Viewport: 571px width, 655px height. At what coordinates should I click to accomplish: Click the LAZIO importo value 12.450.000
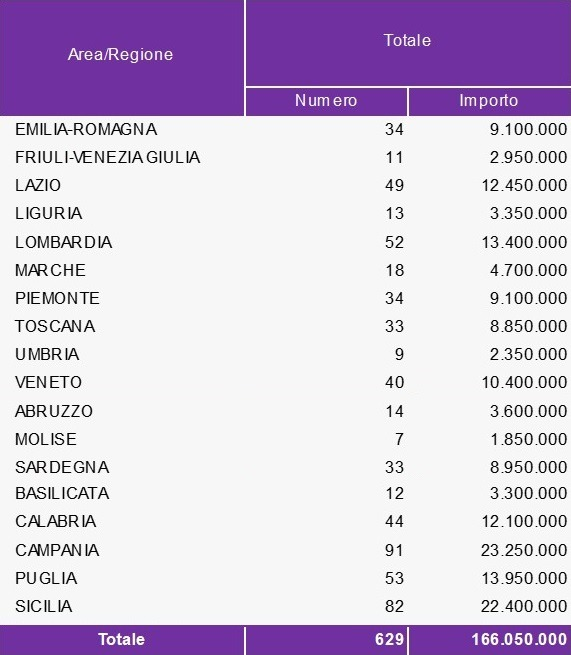point(524,185)
